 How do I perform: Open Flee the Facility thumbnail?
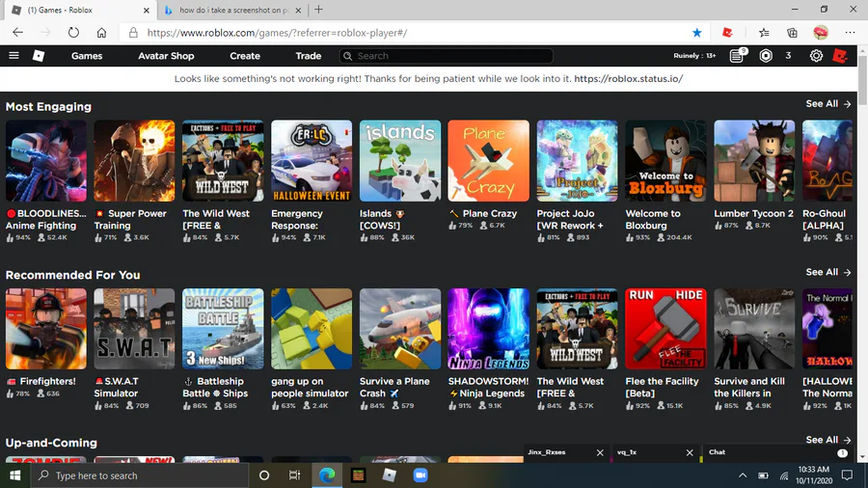coord(665,329)
